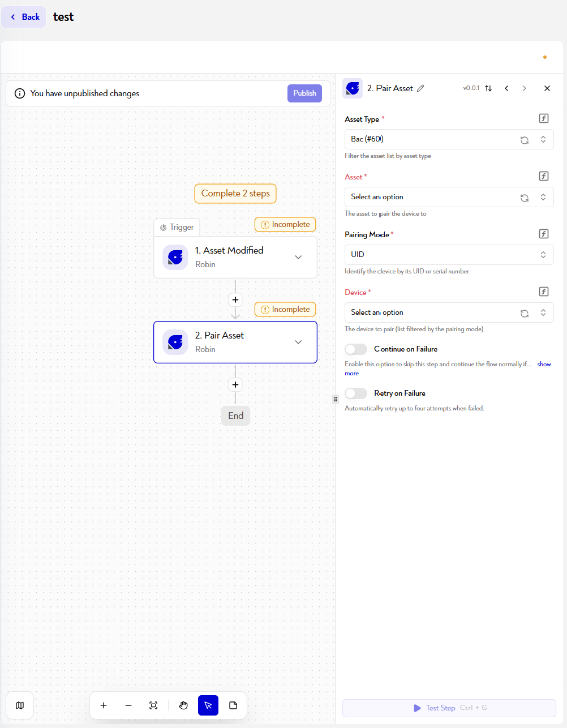The height and width of the screenshot is (728, 567).
Task: Select the pointer selection tool
Action: pyautogui.click(x=208, y=705)
